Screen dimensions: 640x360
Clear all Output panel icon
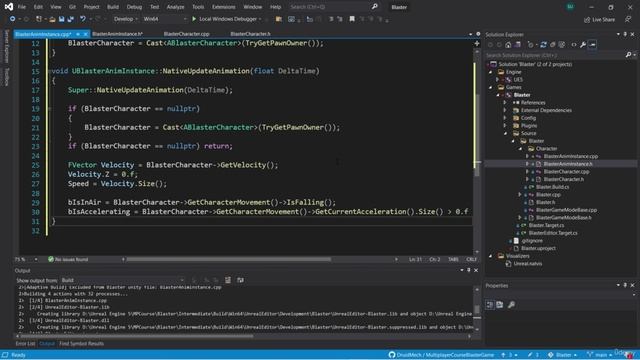coord(228,280)
